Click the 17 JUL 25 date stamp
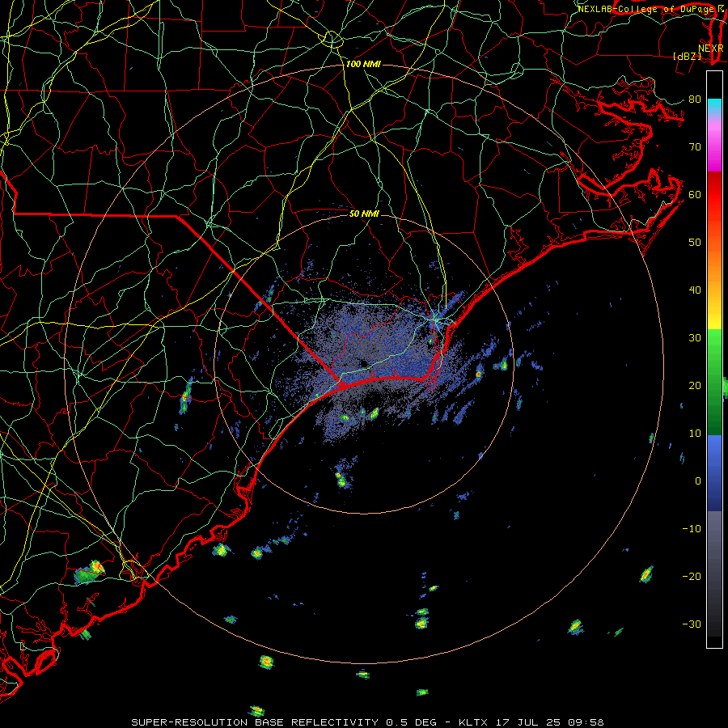This screenshot has width=728, height=728. pos(529,722)
